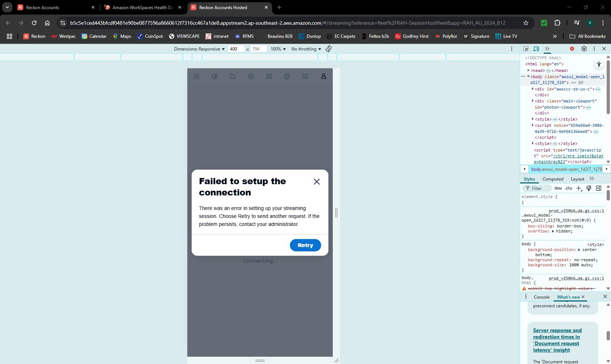Open the 100% zoom dropdown
This screenshot has width=611, height=364.
278,49
